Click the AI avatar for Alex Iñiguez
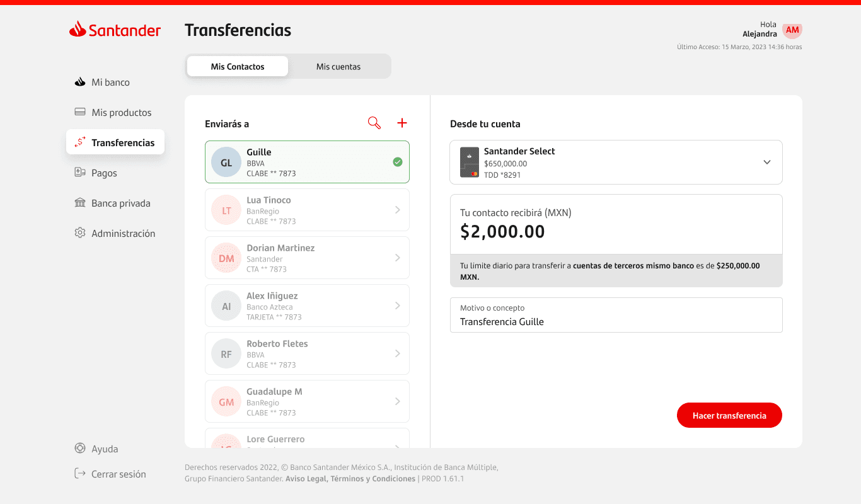The image size is (861, 504). pos(226,306)
